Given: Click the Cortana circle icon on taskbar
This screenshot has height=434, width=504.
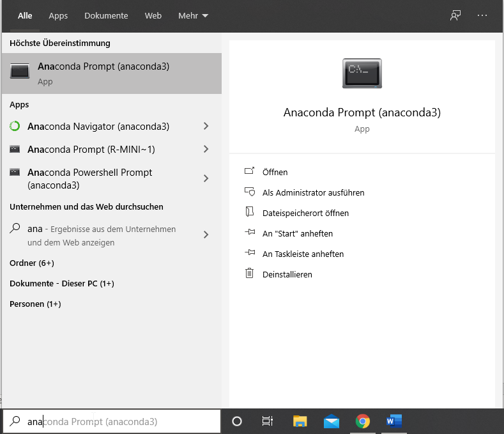Looking at the screenshot, I should (237, 421).
